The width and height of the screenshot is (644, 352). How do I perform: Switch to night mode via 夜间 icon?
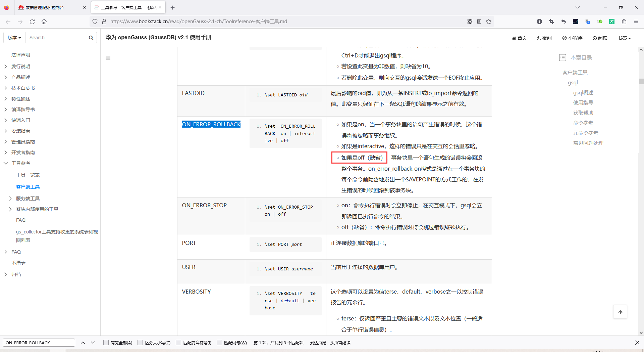click(x=544, y=38)
